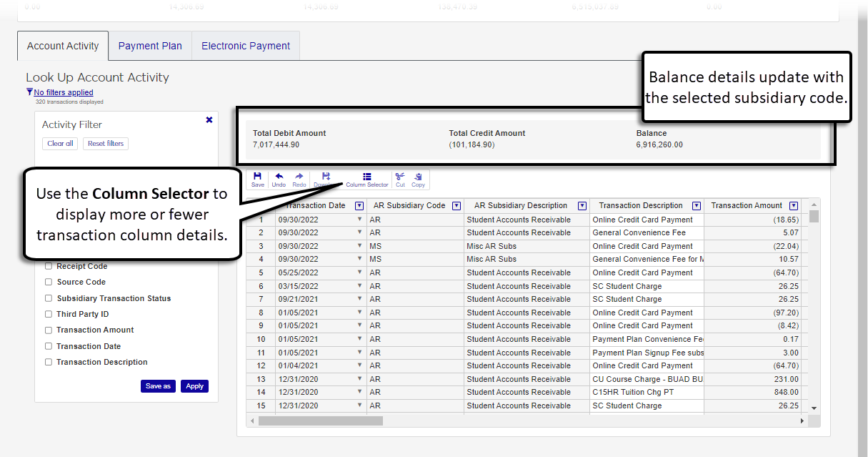The width and height of the screenshot is (868, 457).
Task: Check the Third Party ID checkbox
Action: coord(49,314)
